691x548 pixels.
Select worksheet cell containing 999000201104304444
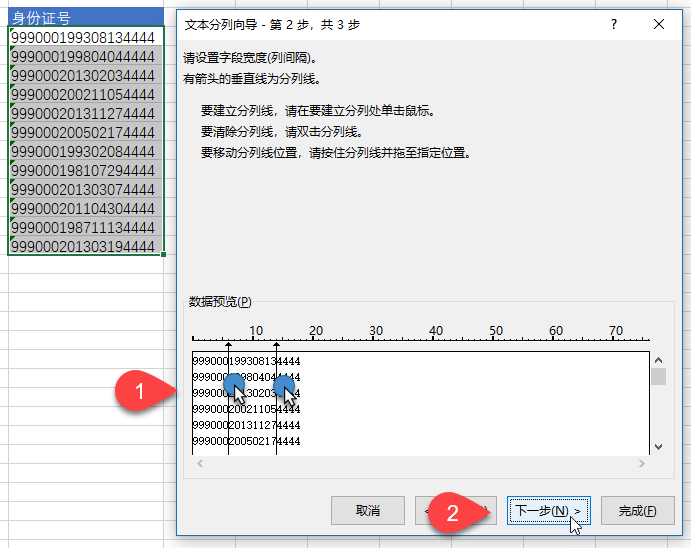coord(84,208)
